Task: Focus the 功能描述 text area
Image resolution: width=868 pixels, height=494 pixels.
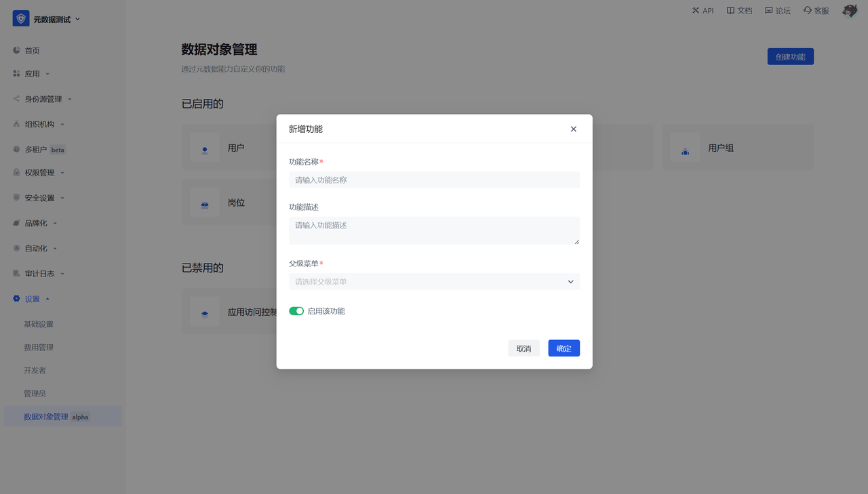Action: click(x=434, y=230)
